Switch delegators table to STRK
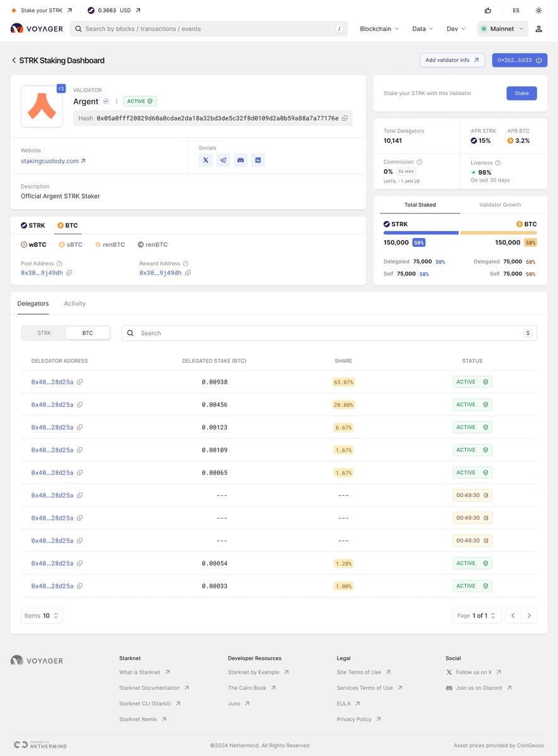Screen dimensions: 558x756 pos(44,333)
